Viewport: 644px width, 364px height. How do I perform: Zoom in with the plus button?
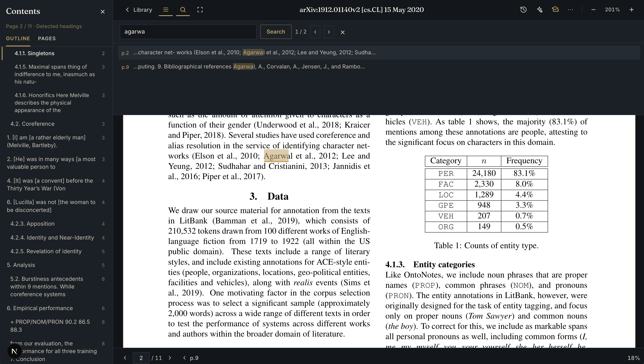coord(631,10)
